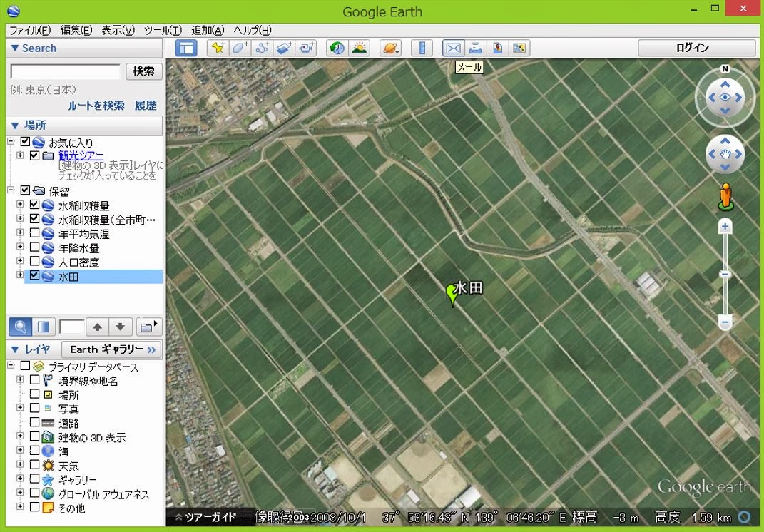Open the ruler measurement tool

click(422, 48)
